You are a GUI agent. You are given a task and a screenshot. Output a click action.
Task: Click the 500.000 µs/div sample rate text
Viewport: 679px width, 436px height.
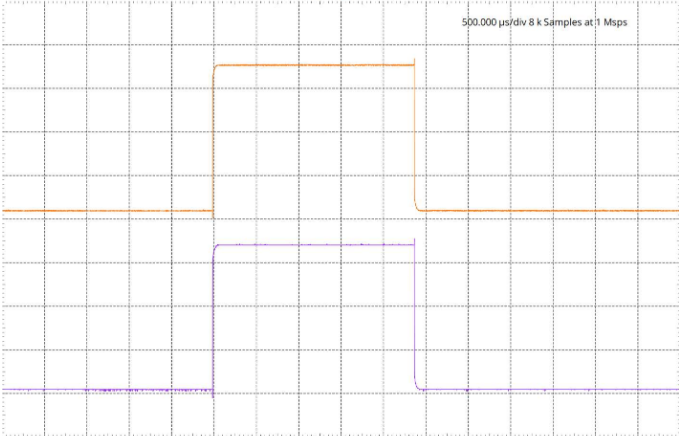coord(544,22)
